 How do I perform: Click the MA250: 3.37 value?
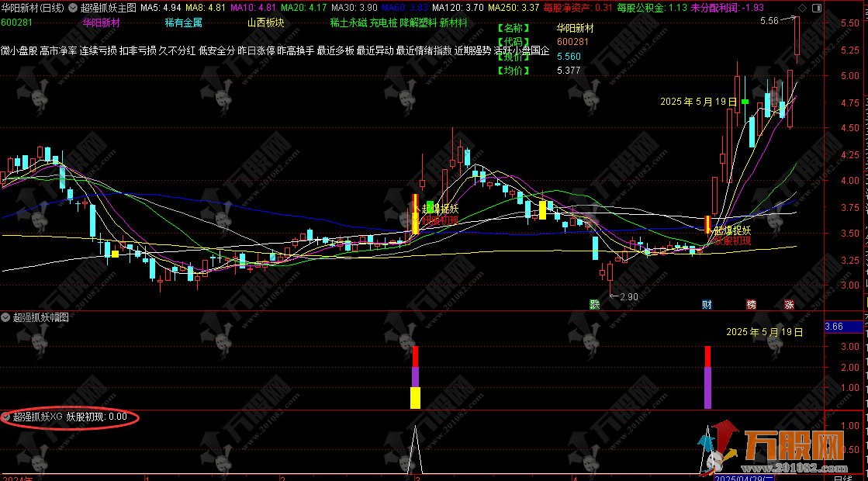pyautogui.click(x=514, y=8)
